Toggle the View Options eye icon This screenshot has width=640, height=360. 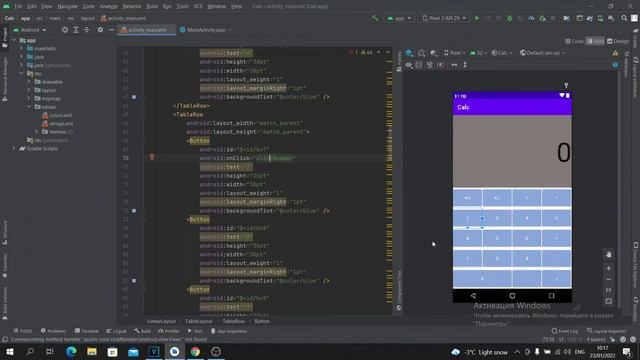409,65
